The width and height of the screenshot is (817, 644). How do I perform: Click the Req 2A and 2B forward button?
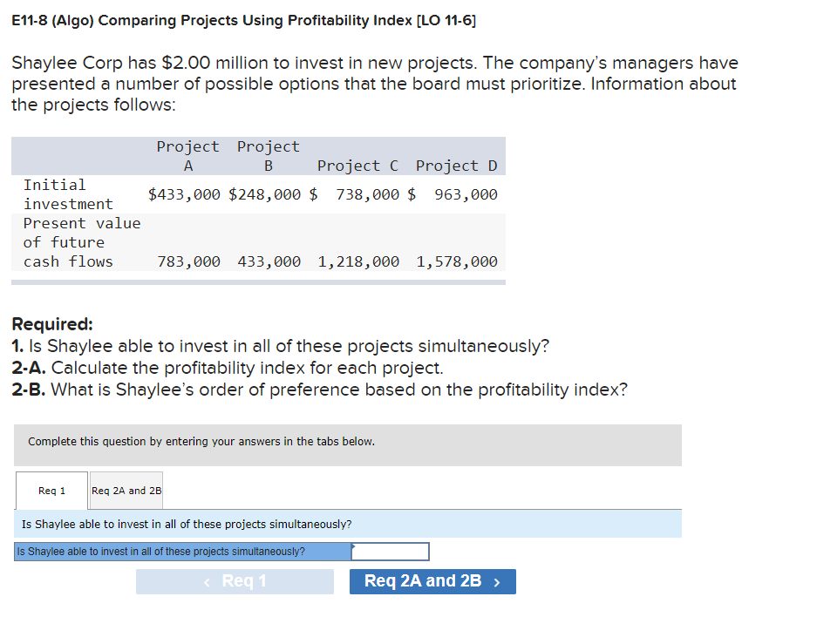click(x=432, y=581)
